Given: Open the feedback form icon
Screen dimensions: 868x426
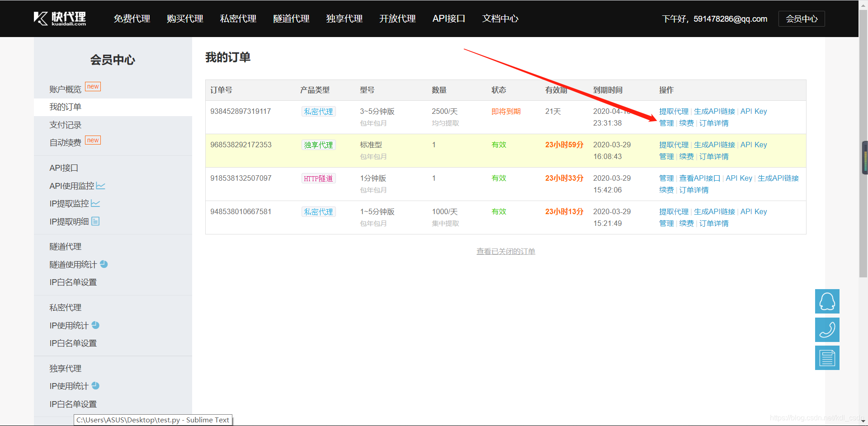Looking at the screenshot, I should pos(827,358).
